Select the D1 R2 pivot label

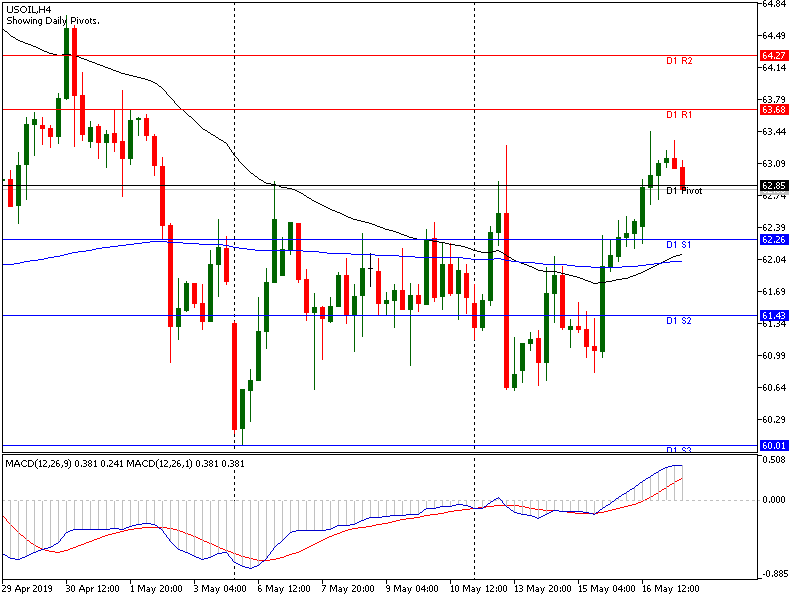[680, 61]
